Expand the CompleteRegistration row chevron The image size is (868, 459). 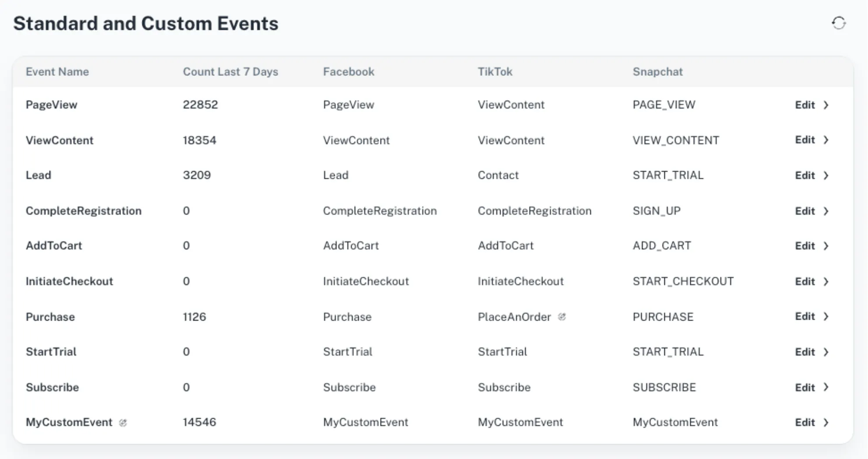(x=826, y=211)
